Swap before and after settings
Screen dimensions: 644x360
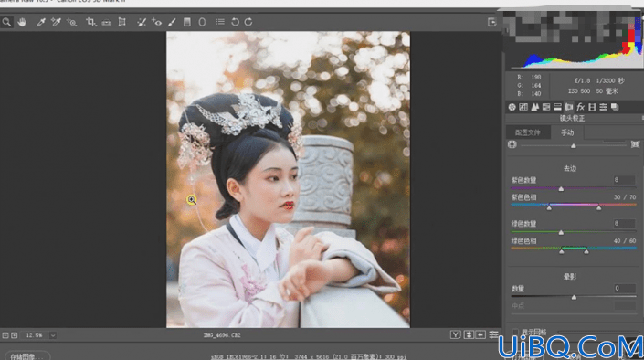[469, 335]
